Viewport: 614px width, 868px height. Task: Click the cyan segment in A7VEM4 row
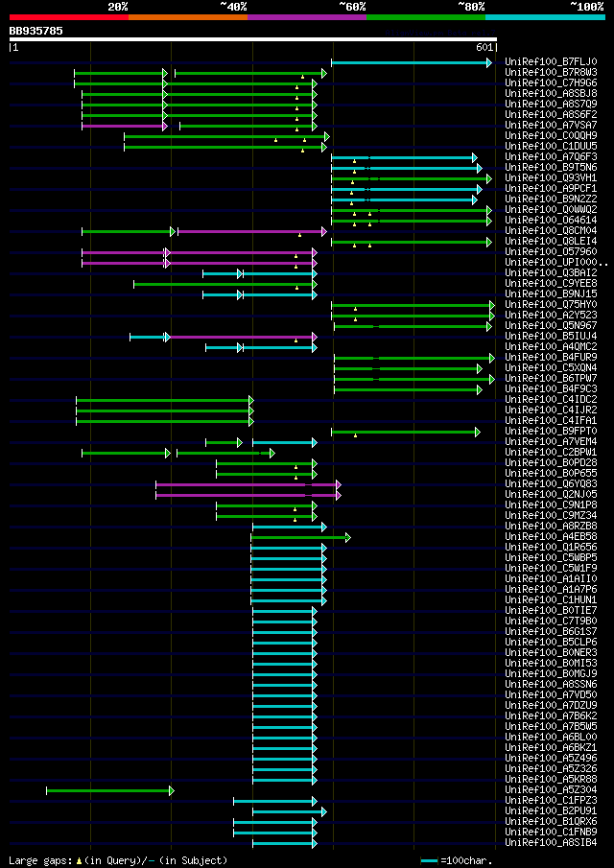[282, 442]
